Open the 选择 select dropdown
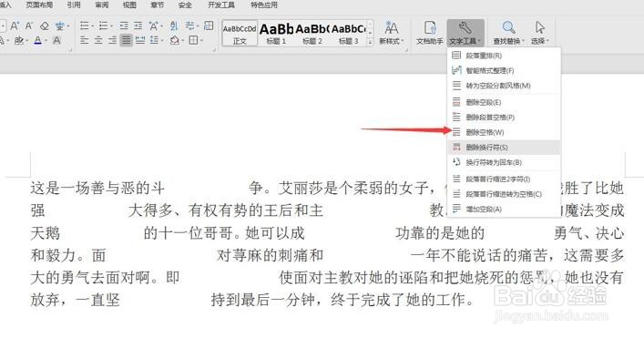This screenshot has height=338, width=644. tap(540, 33)
